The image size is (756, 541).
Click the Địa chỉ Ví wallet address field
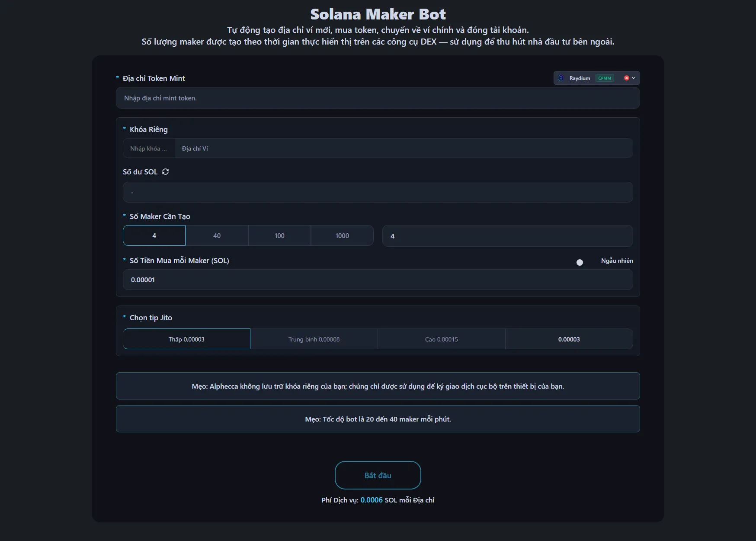[x=403, y=148]
